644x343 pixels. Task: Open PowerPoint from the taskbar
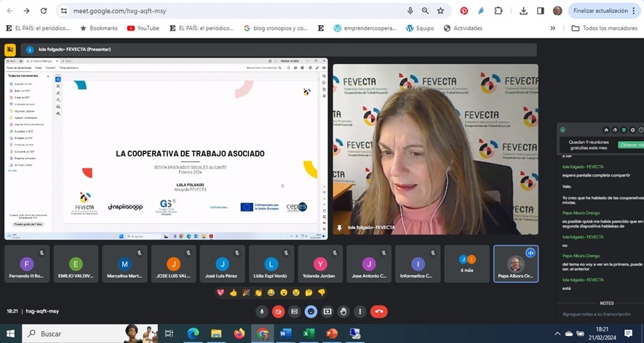coord(332,334)
